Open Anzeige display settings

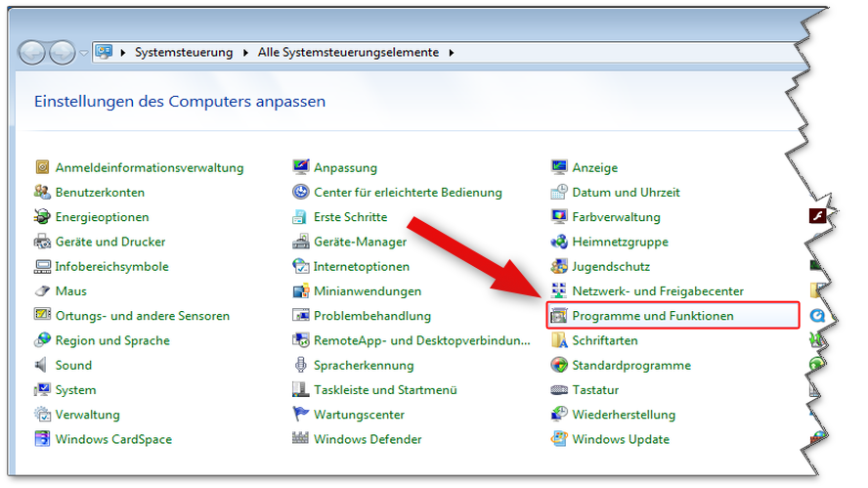(x=595, y=167)
